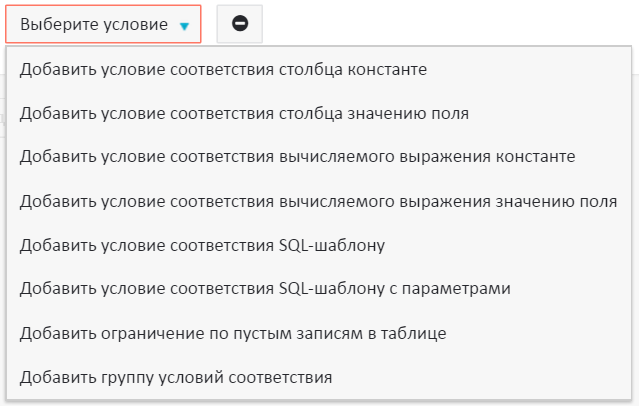Add the computed expression to constant condition

tap(297, 157)
